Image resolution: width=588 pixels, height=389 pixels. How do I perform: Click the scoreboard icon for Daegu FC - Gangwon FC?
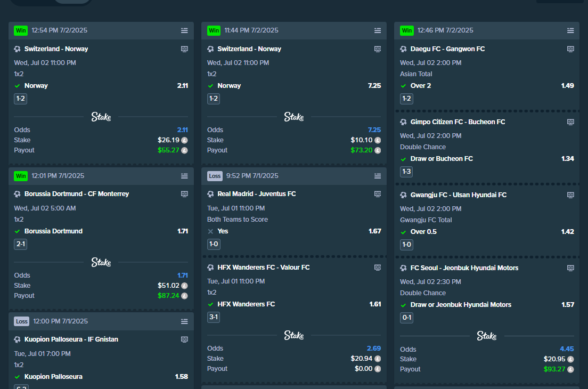[570, 49]
